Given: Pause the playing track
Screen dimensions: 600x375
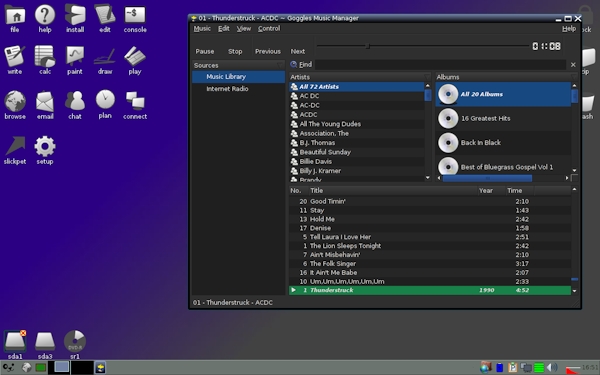Looking at the screenshot, I should (x=205, y=51).
